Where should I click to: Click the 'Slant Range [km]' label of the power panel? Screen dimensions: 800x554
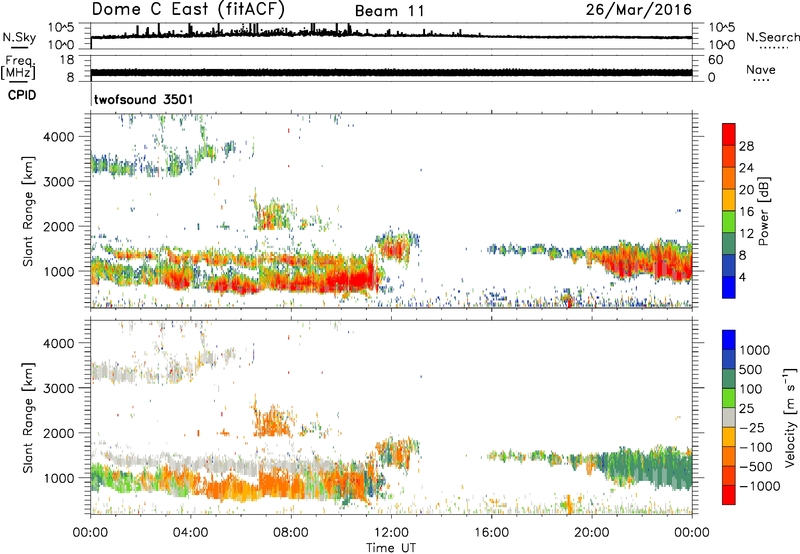(x=28, y=211)
